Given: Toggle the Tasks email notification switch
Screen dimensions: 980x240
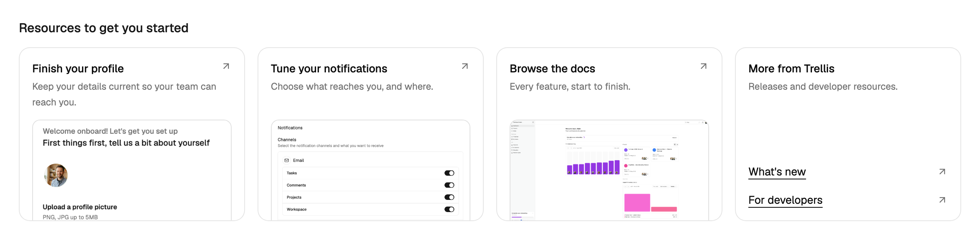Looking at the screenshot, I should click(449, 173).
